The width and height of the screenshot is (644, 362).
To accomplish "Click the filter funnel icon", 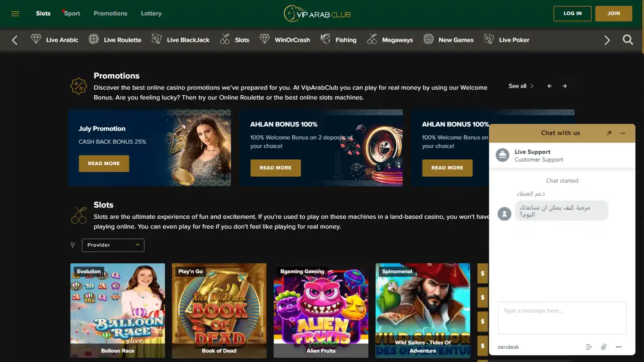I will click(x=73, y=245).
